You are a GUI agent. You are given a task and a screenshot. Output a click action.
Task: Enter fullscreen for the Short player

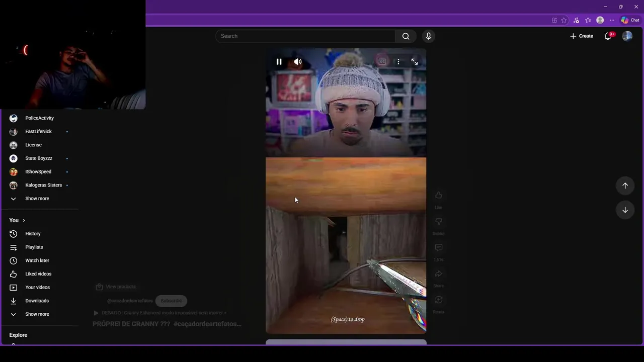(415, 62)
